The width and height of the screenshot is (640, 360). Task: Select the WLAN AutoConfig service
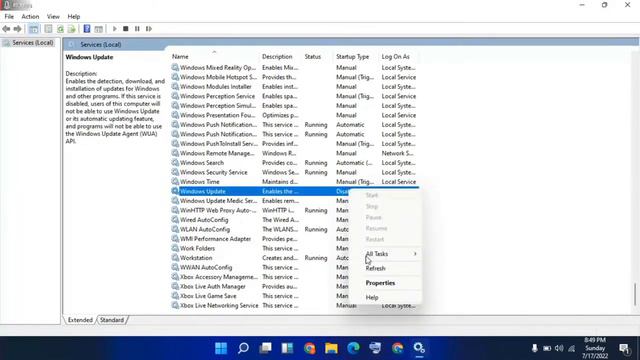(x=260, y=229)
